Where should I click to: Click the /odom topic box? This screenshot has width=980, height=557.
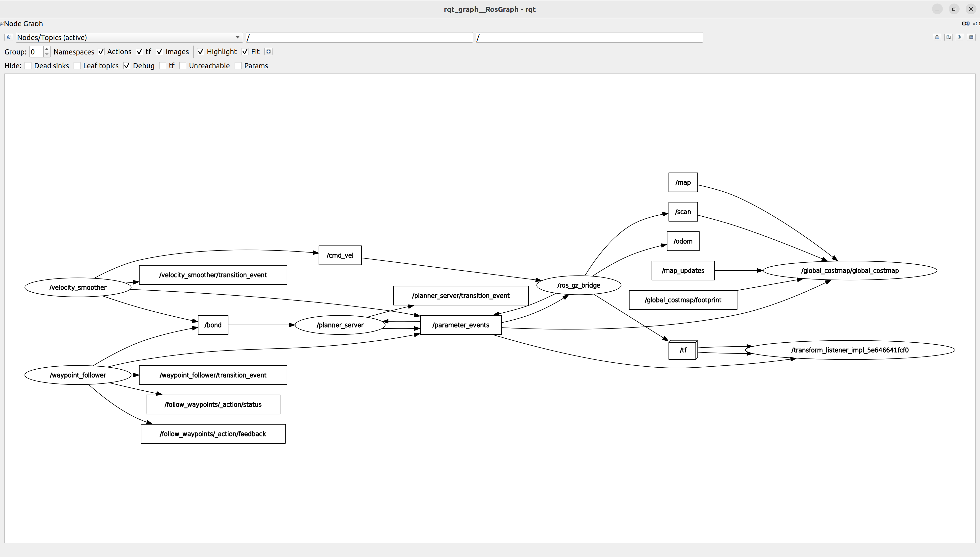point(683,241)
